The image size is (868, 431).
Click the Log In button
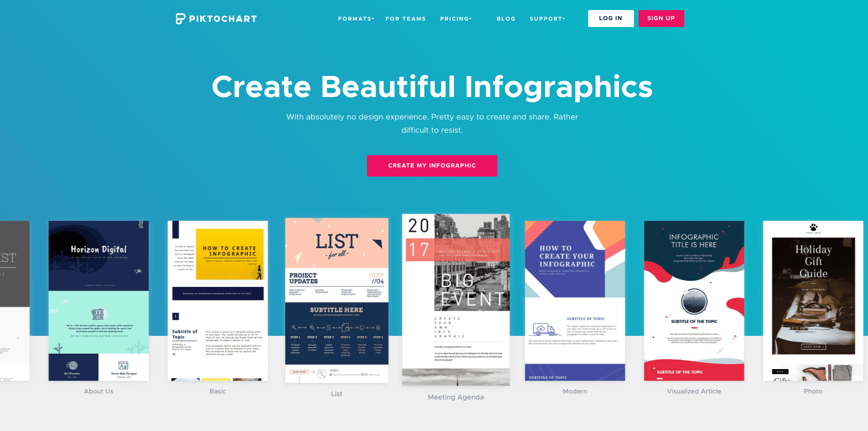611,18
